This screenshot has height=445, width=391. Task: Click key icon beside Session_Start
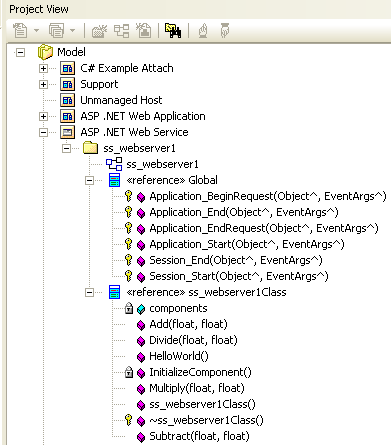[x=128, y=276]
